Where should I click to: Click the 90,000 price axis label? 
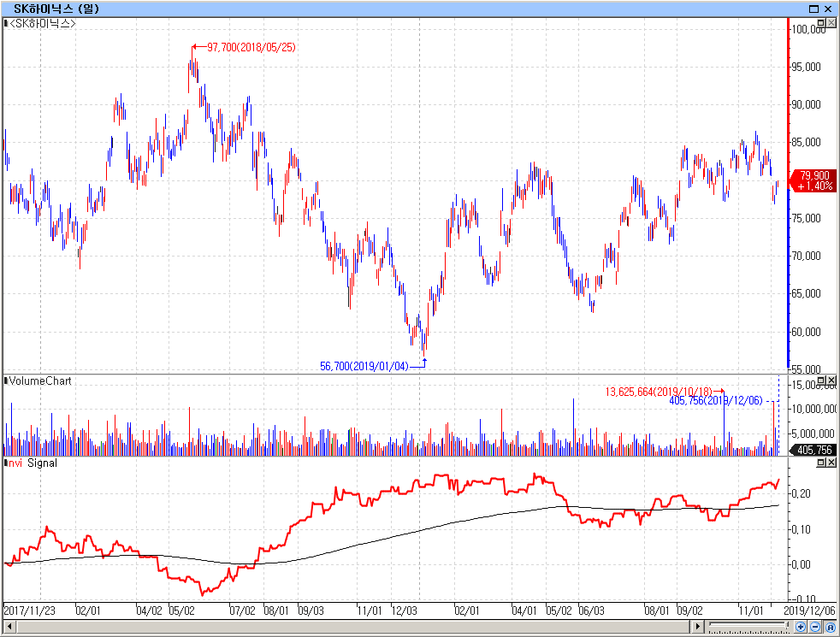(807, 104)
